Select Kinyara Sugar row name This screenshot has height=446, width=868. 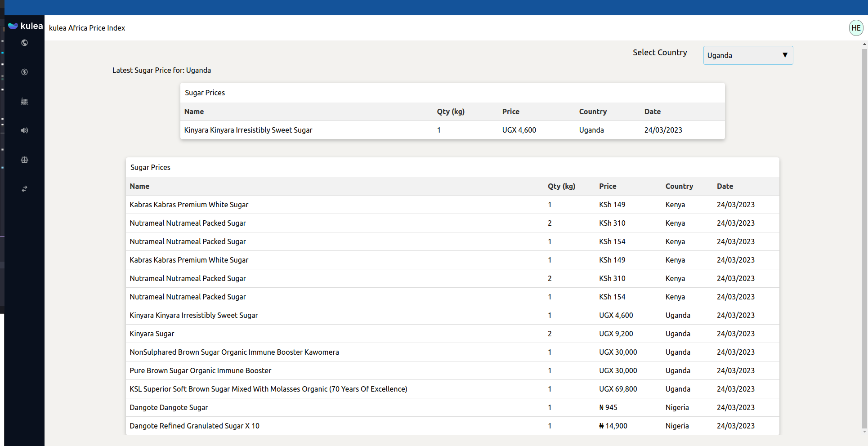point(152,334)
